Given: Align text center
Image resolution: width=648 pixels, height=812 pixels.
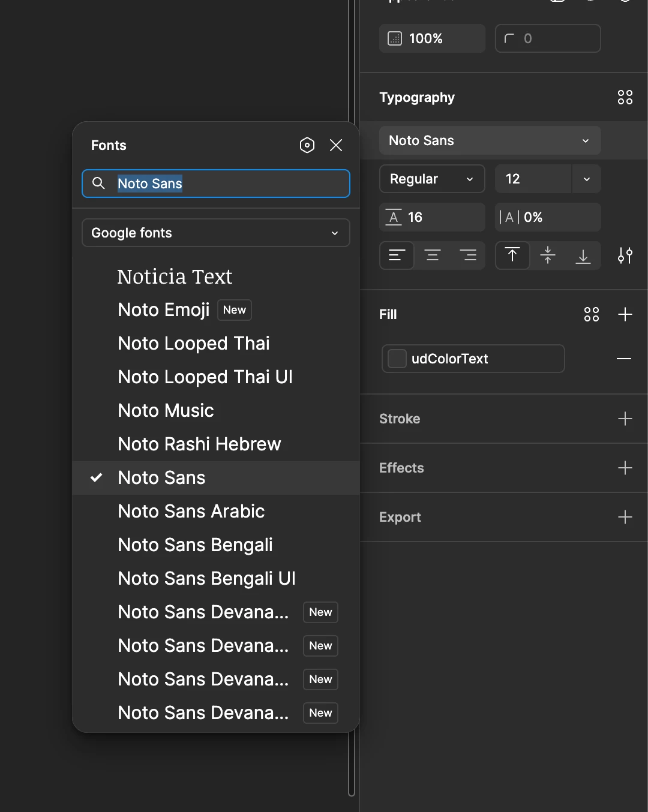Looking at the screenshot, I should coord(433,255).
